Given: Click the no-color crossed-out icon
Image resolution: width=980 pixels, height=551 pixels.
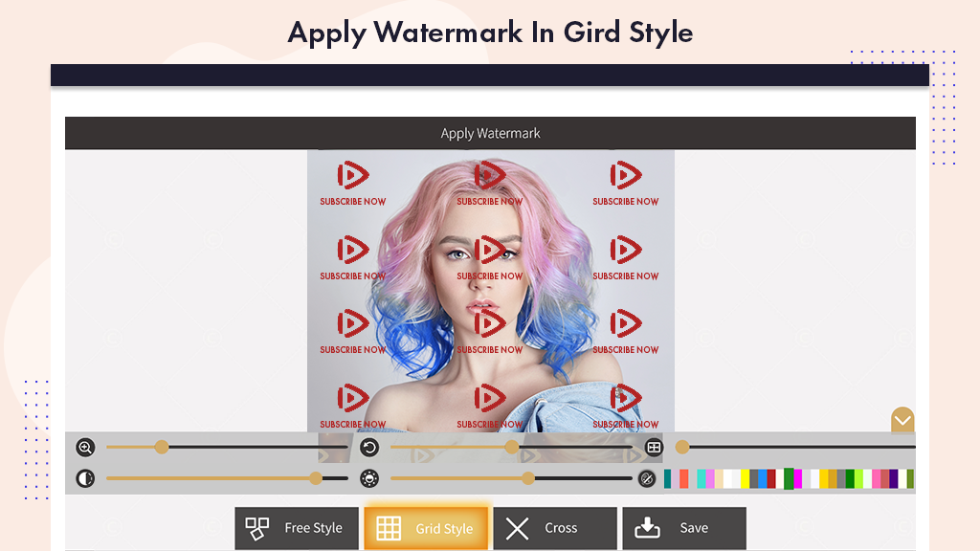Looking at the screenshot, I should click(x=647, y=478).
